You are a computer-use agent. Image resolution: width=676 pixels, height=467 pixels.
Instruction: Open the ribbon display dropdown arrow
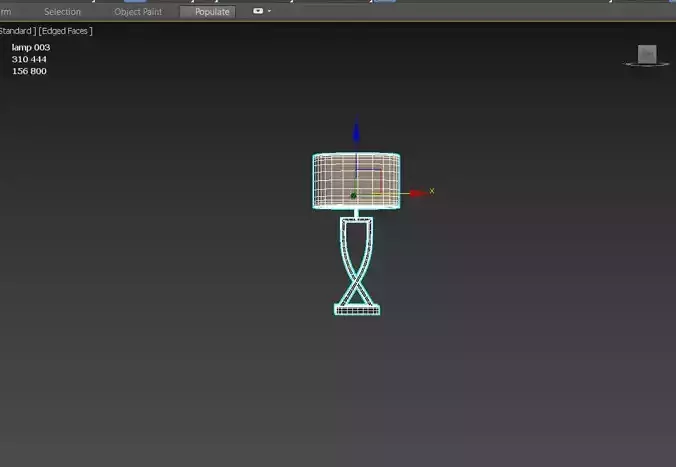pyautogui.click(x=269, y=11)
